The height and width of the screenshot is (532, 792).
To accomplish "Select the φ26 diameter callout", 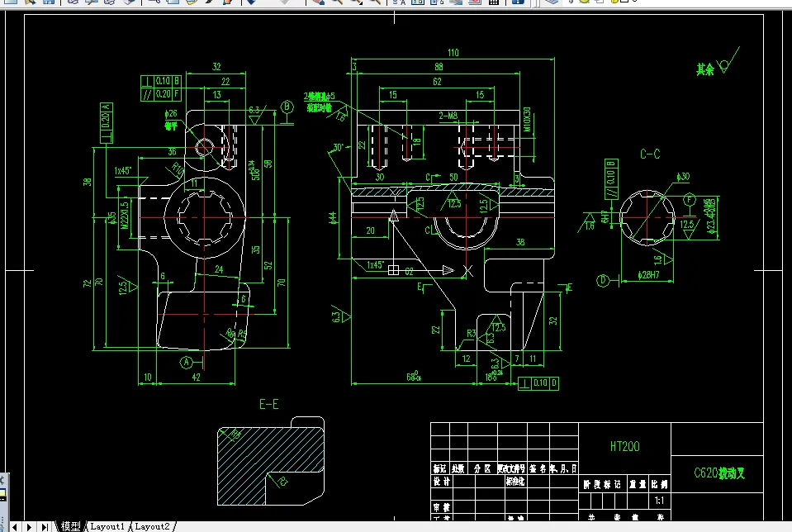I will tap(171, 114).
